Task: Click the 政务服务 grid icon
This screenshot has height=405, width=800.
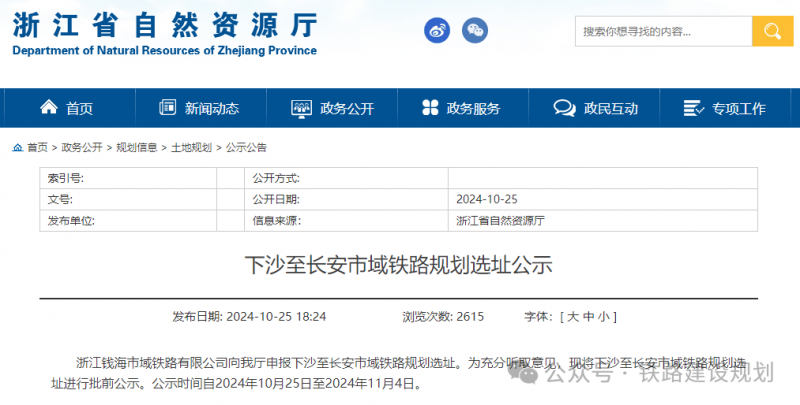Action: tap(430, 108)
